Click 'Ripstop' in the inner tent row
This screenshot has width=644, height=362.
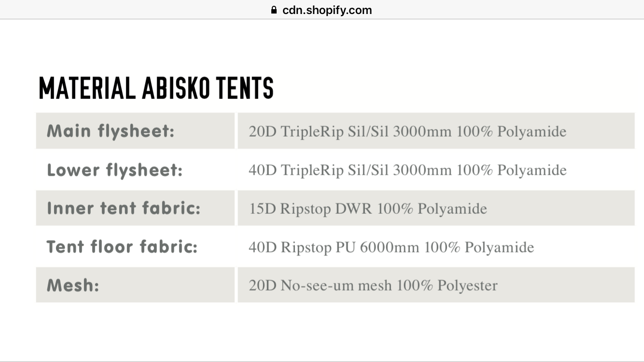click(x=306, y=209)
